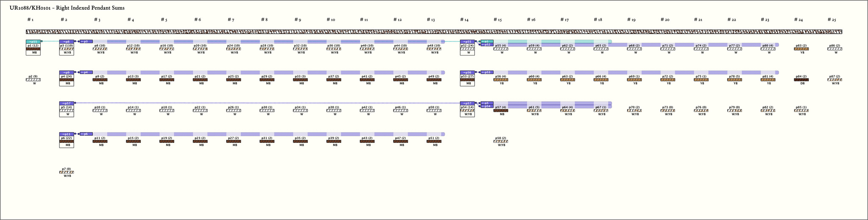The width and height of the screenshot is (868, 220).
Task: Click the teal ←p1 tag
Action: point(487,41)
